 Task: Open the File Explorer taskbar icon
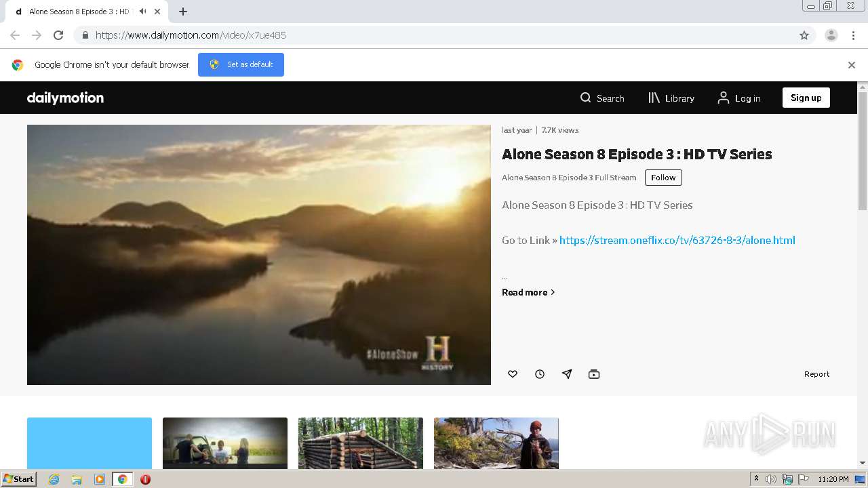coord(77,479)
